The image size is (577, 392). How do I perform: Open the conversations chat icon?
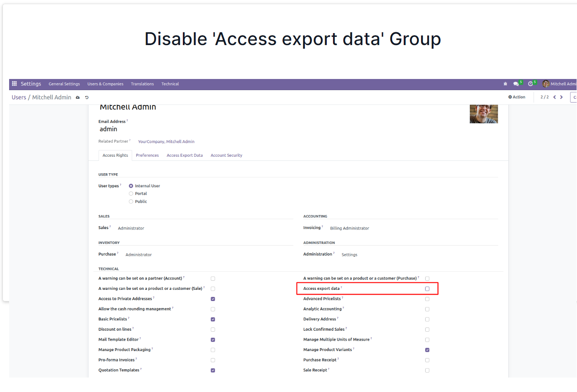[x=516, y=84]
